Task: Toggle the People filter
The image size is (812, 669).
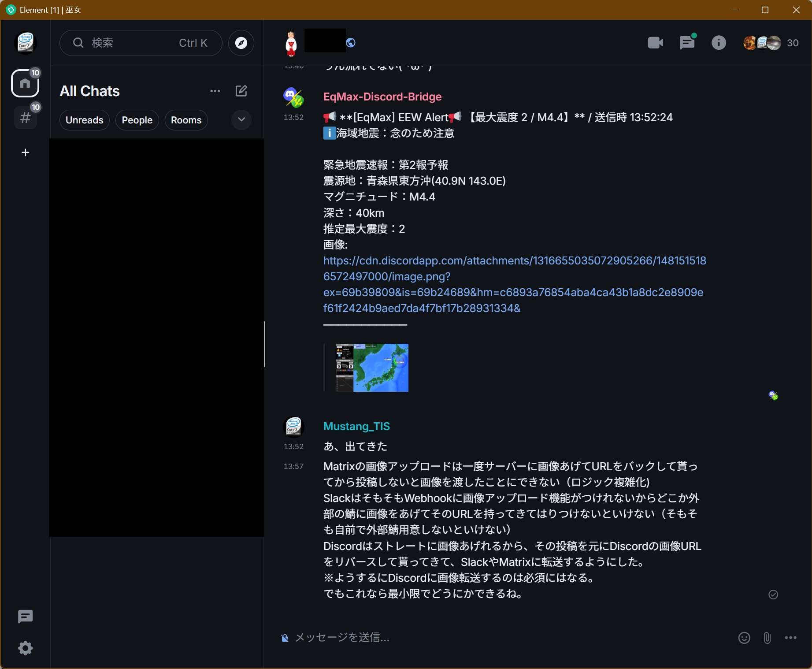Action: tap(137, 120)
